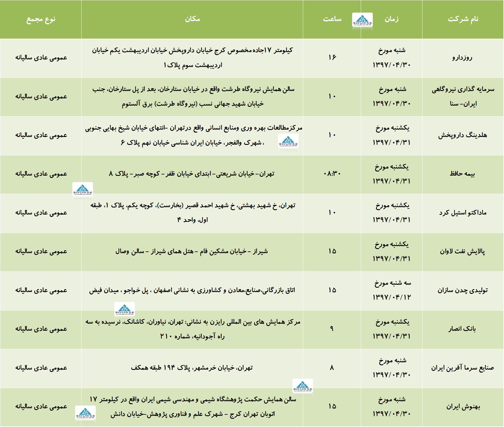Click the date cell in the روزدارو row
This screenshot has width=504, height=427.
coord(392,58)
